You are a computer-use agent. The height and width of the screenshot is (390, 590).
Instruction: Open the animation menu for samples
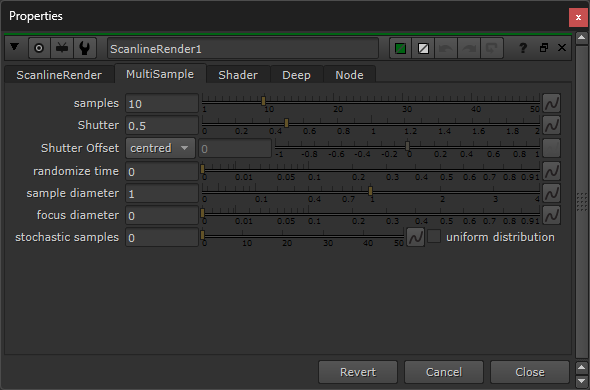pos(551,103)
